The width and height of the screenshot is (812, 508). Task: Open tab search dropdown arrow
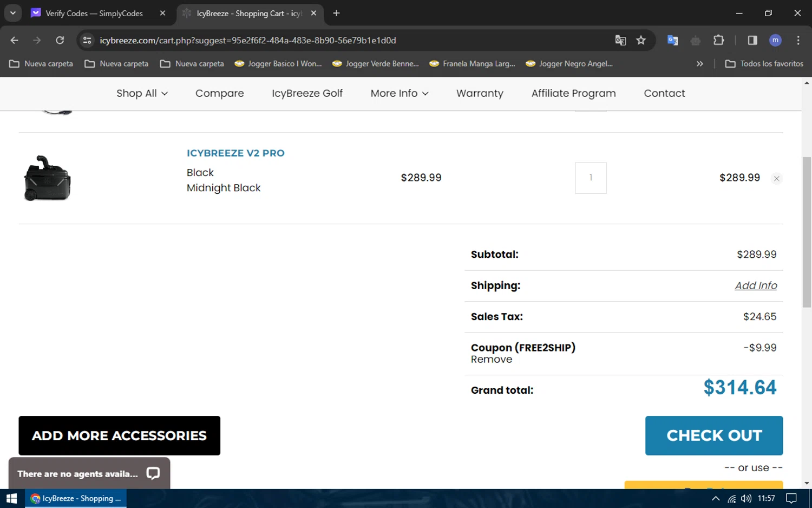click(12, 13)
